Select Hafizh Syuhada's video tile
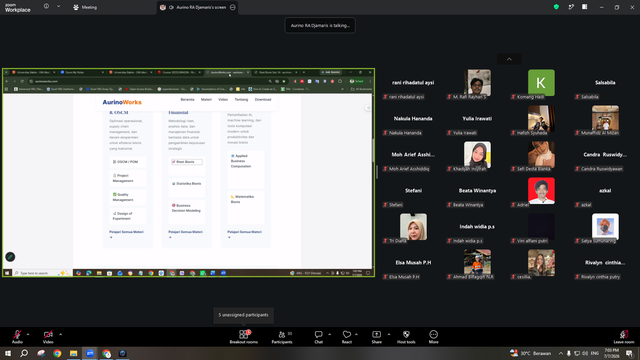The height and width of the screenshot is (360, 640). click(x=541, y=119)
